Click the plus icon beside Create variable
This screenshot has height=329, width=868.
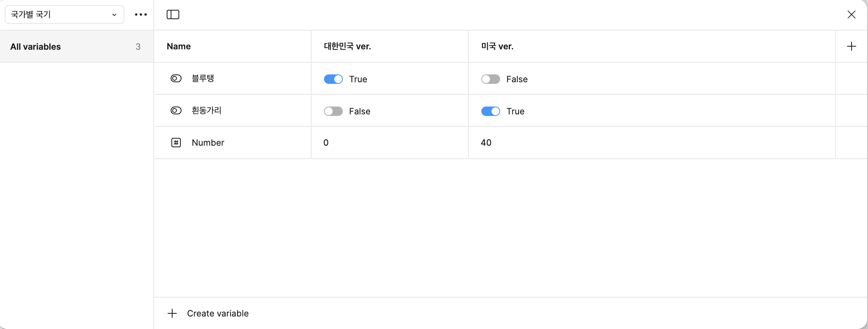point(172,313)
